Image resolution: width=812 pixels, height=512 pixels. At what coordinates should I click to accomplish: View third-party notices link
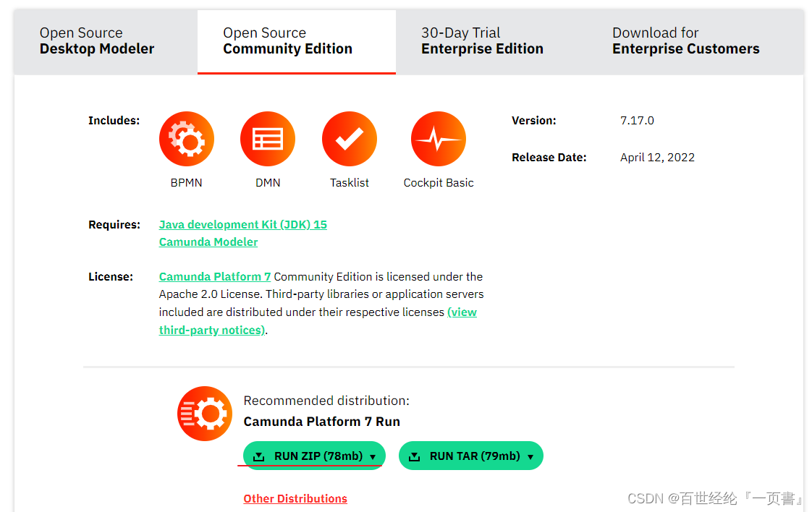click(318, 321)
